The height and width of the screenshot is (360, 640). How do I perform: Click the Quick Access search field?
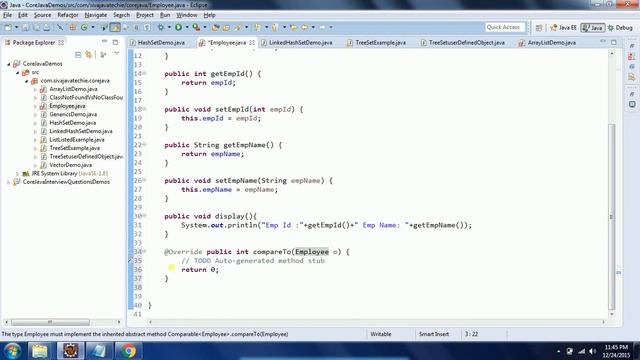tap(505, 27)
